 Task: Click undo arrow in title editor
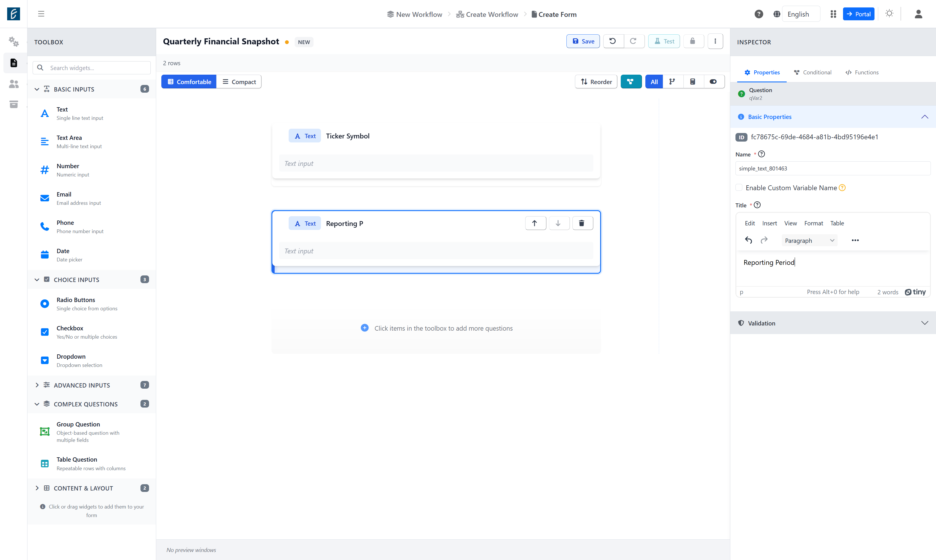coord(748,240)
